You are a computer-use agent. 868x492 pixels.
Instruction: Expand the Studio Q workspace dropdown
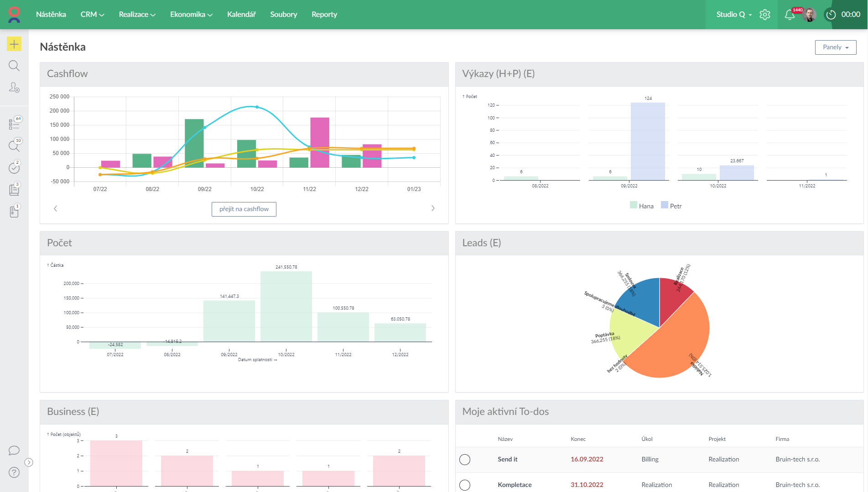tap(734, 15)
